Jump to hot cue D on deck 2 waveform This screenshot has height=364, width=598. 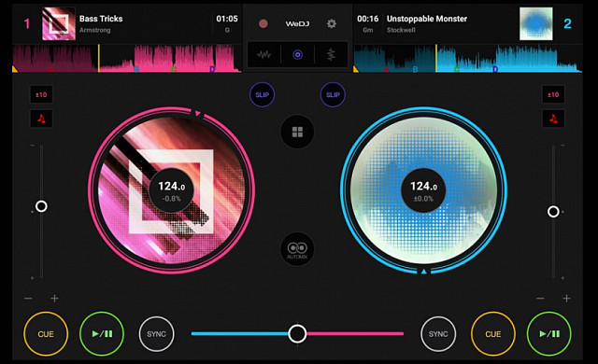click(x=495, y=69)
